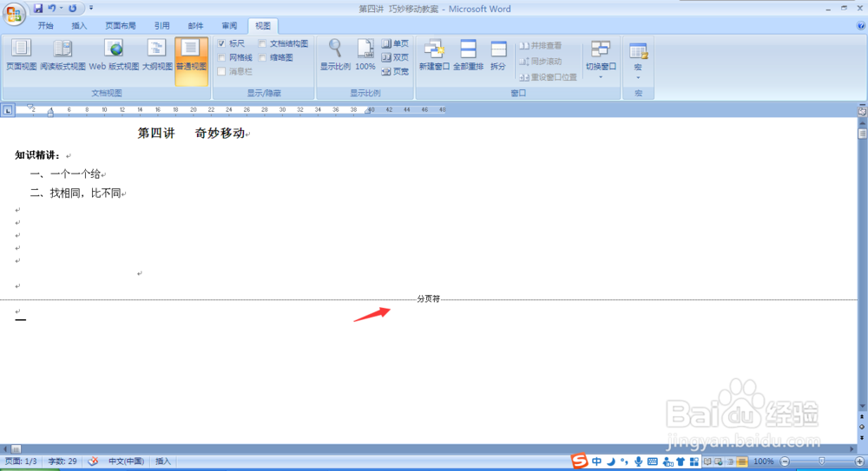Image resolution: width=868 pixels, height=471 pixels.
Task: Click the spelling check status icon
Action: pyautogui.click(x=93, y=461)
